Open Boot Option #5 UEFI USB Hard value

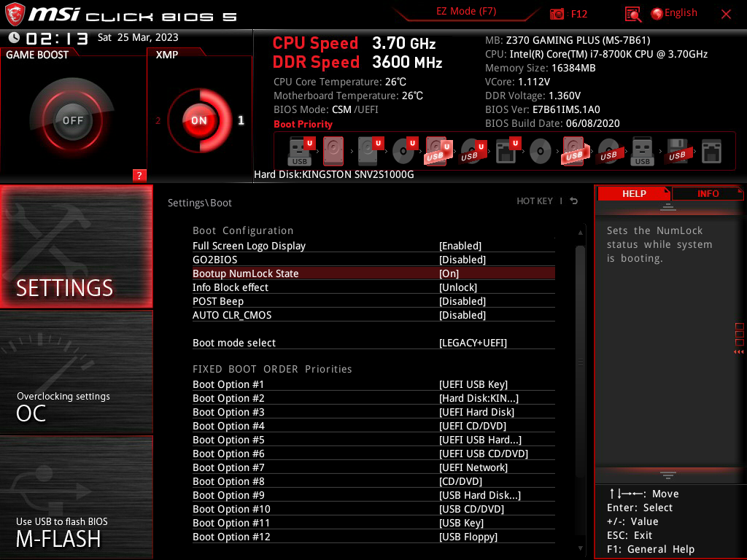pyautogui.click(x=480, y=440)
